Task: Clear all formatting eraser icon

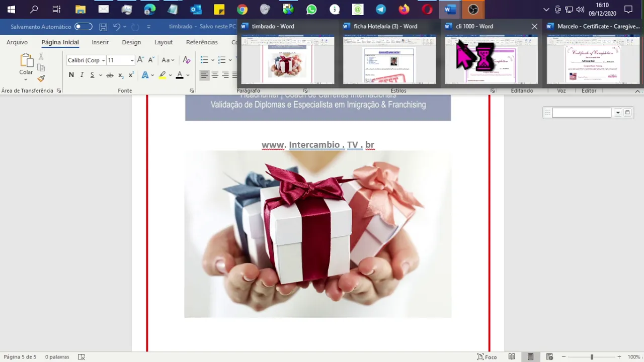Action: (187, 60)
